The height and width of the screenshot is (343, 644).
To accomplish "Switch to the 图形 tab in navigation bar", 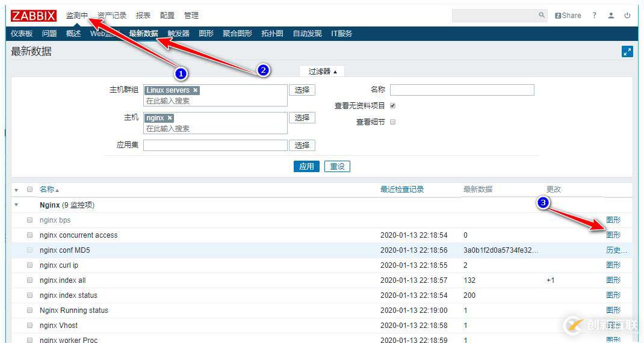I will click(206, 34).
